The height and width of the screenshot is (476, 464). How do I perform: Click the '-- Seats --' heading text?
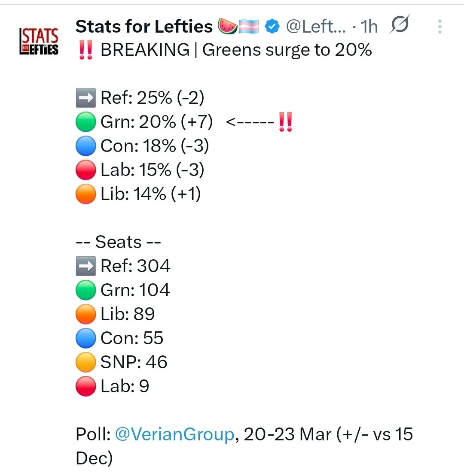[118, 243]
